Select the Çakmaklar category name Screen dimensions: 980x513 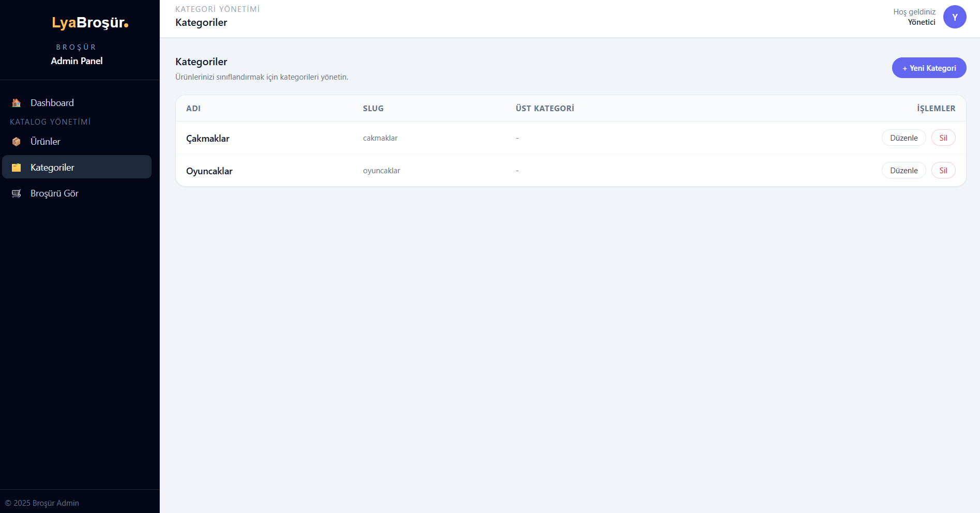point(208,139)
